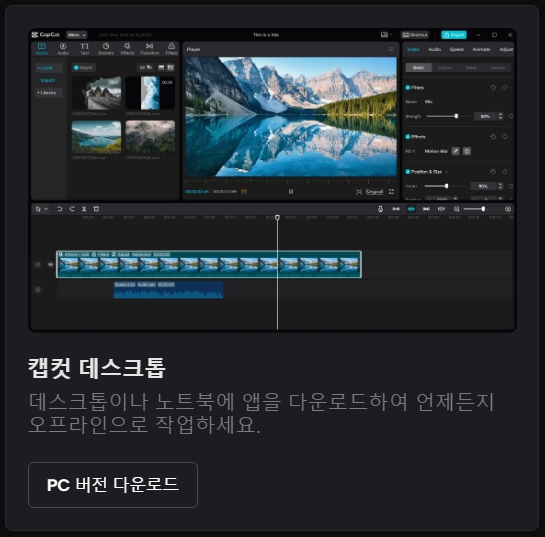
Task: Click the timeline playhead marker
Action: pos(277,217)
